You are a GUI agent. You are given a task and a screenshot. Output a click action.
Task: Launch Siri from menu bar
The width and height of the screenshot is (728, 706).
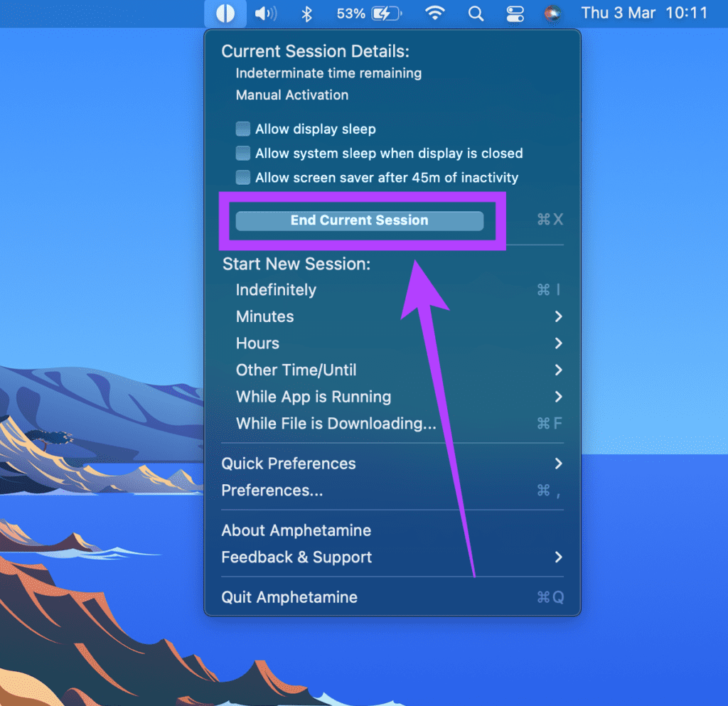pos(552,14)
